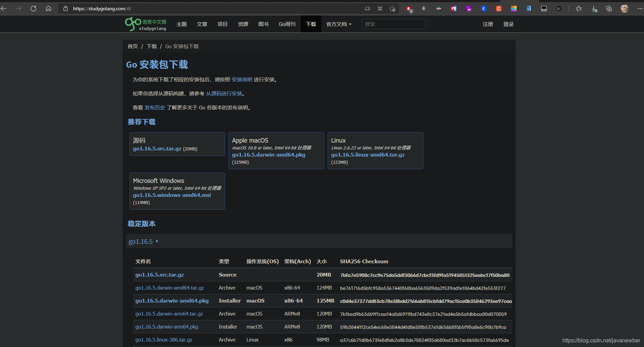The width and height of the screenshot is (644, 347).
Task: Download go1.16.5.src.tar.gz from 源码 card
Action: click(x=157, y=149)
